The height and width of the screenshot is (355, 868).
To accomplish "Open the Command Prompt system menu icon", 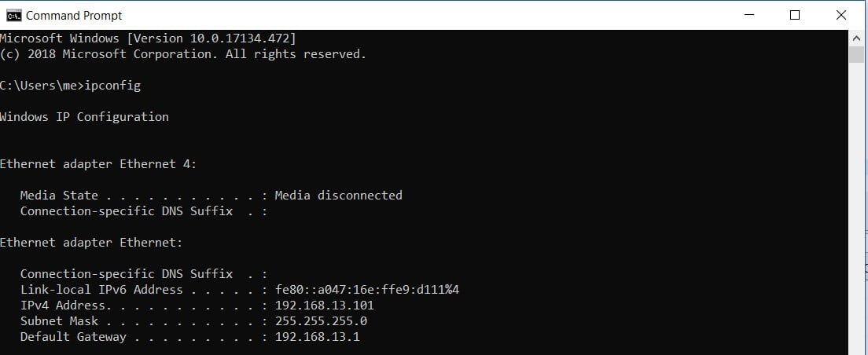I will point(13,15).
